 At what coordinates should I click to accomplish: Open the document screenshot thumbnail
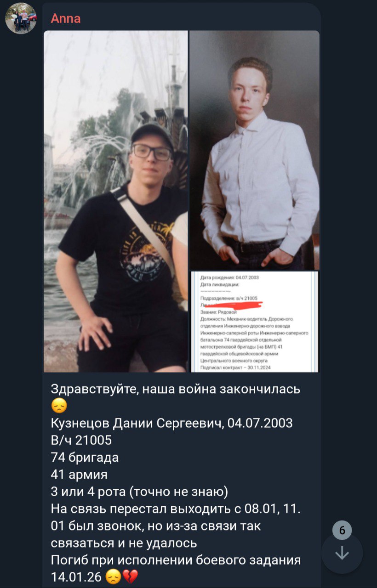click(254, 322)
